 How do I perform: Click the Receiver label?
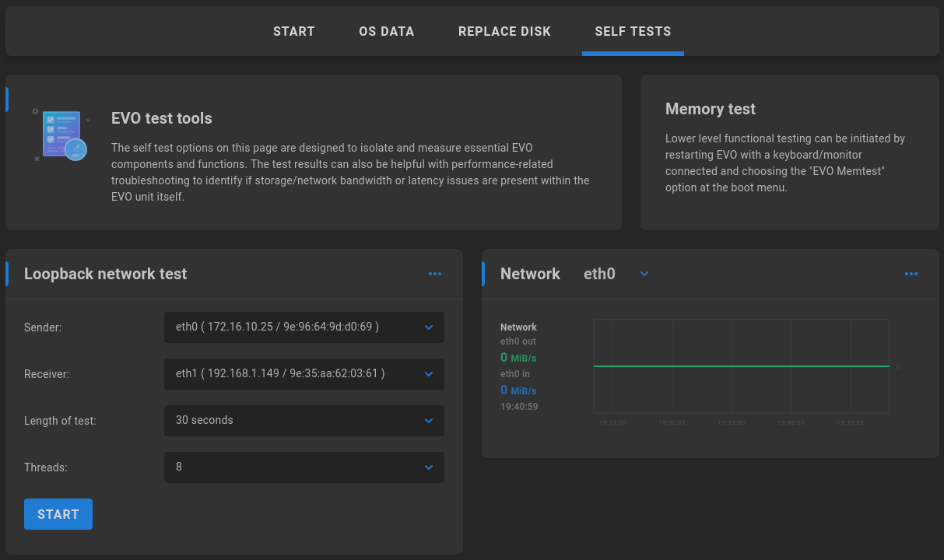pyautogui.click(x=47, y=374)
